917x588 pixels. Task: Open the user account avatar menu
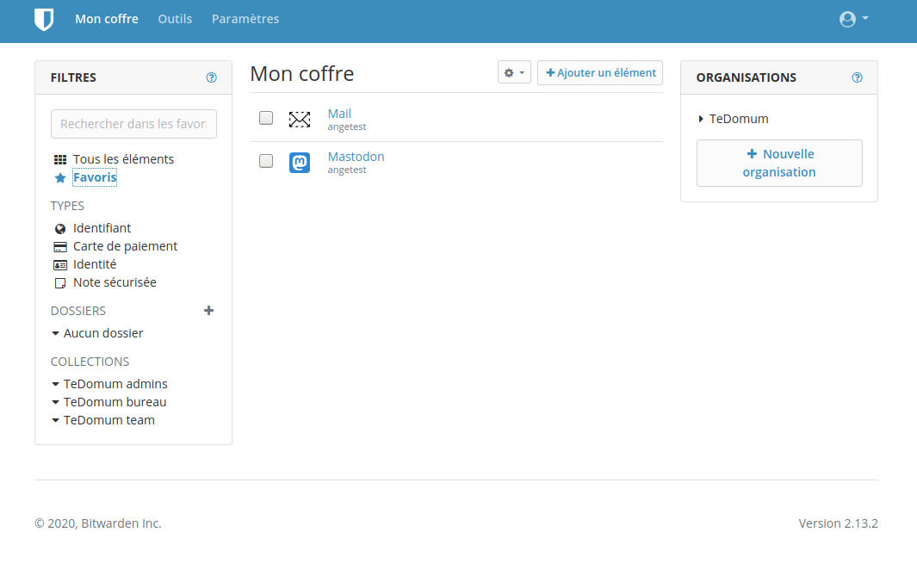[853, 19]
